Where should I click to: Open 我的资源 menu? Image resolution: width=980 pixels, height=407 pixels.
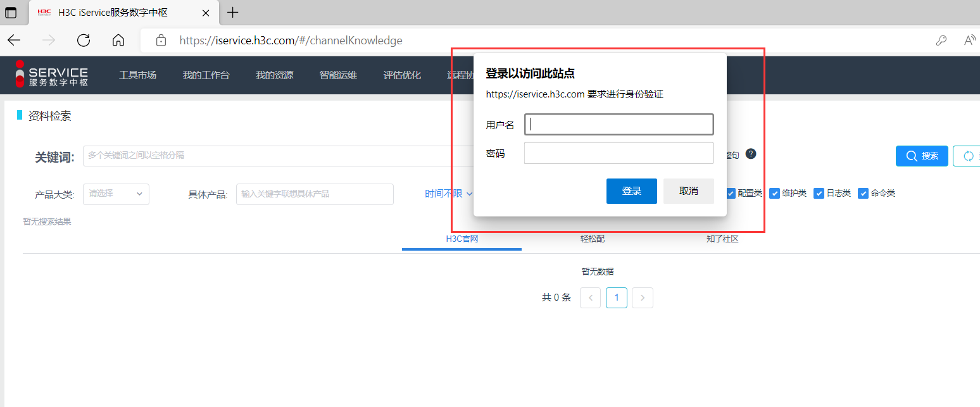(274, 75)
